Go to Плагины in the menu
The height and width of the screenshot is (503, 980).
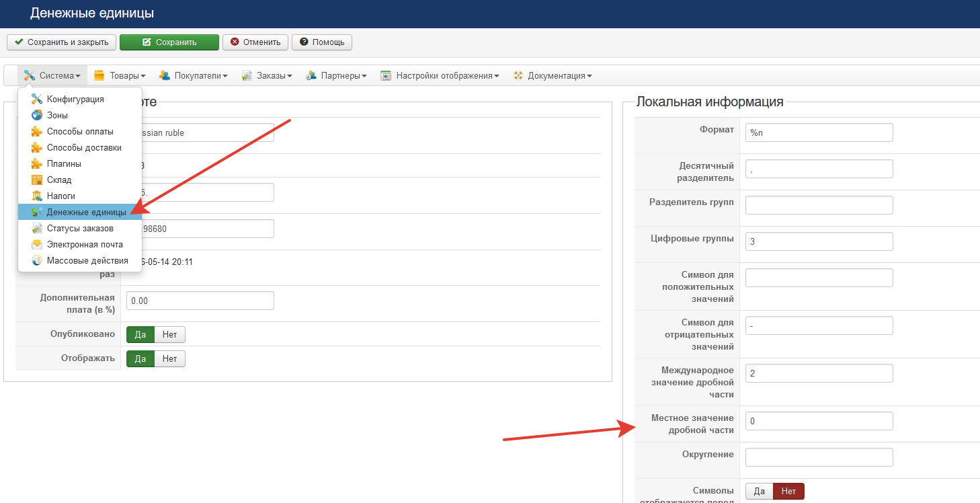tap(80, 163)
